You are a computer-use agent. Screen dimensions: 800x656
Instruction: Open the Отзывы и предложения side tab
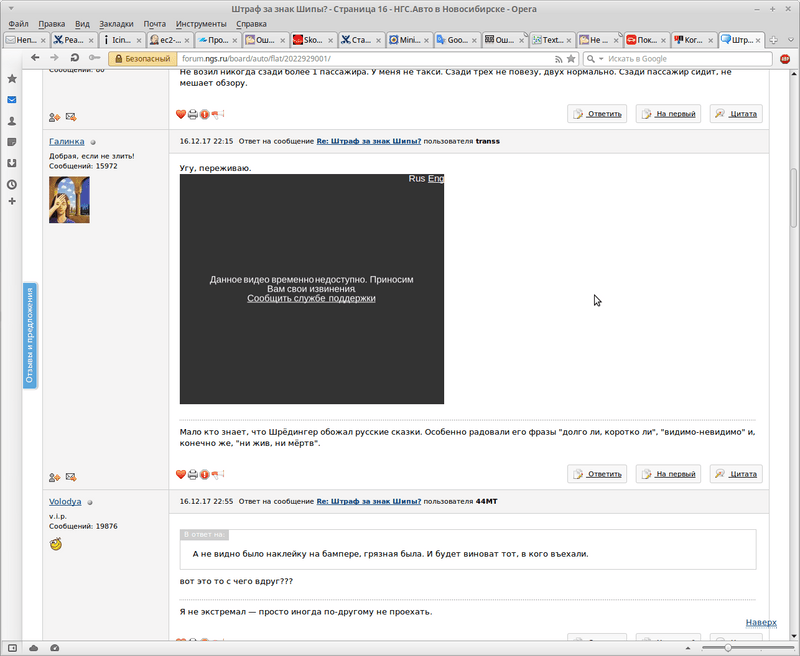point(29,336)
